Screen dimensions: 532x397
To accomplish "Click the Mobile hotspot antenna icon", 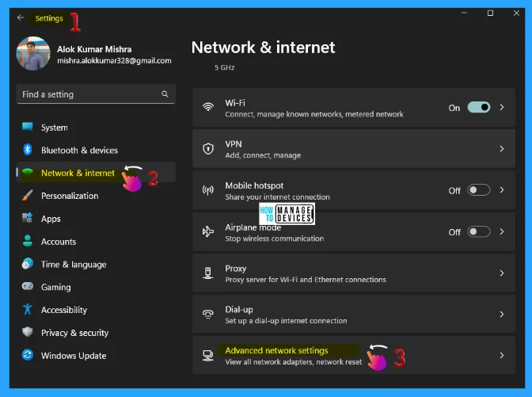I will tap(208, 190).
